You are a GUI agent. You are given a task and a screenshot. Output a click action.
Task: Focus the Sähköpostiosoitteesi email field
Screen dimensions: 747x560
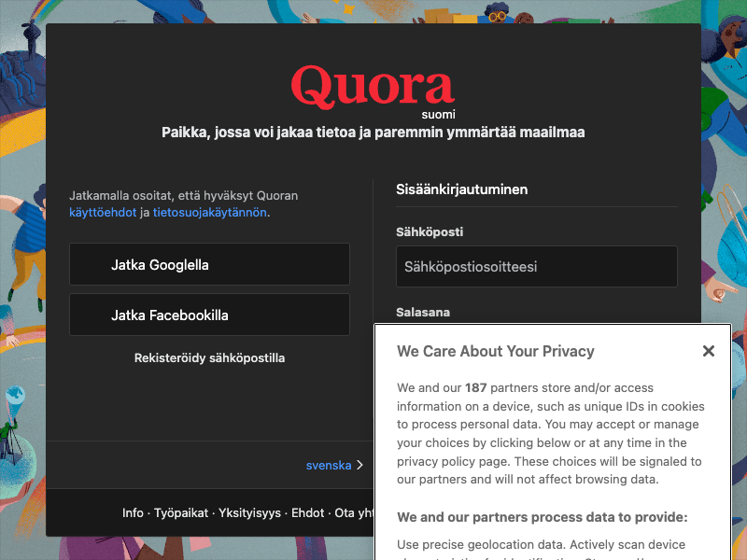[x=537, y=267]
